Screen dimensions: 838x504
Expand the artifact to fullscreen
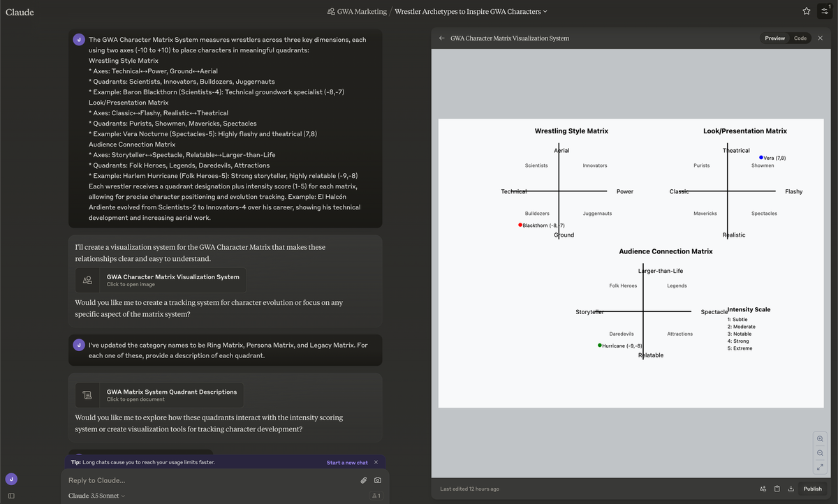tap(819, 466)
